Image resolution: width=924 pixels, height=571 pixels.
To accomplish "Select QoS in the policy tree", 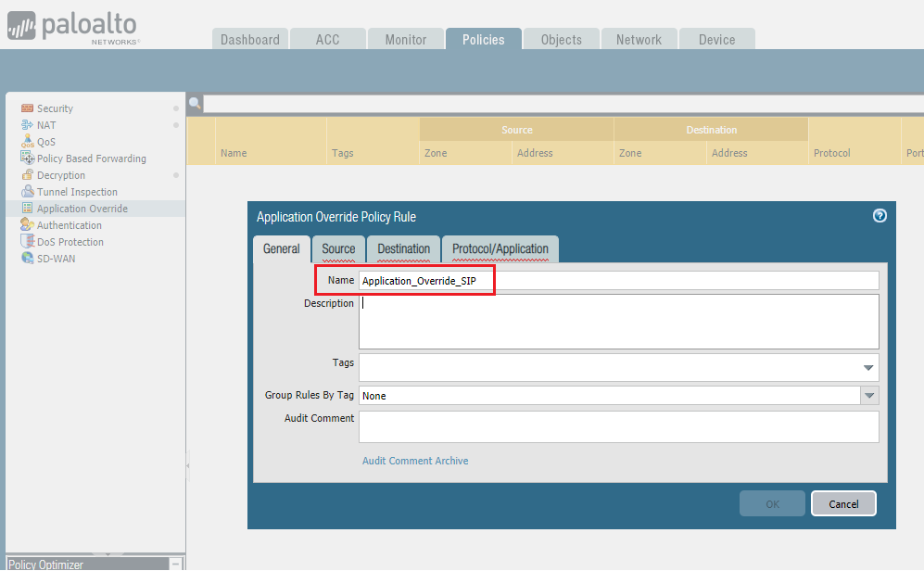I will [46, 142].
